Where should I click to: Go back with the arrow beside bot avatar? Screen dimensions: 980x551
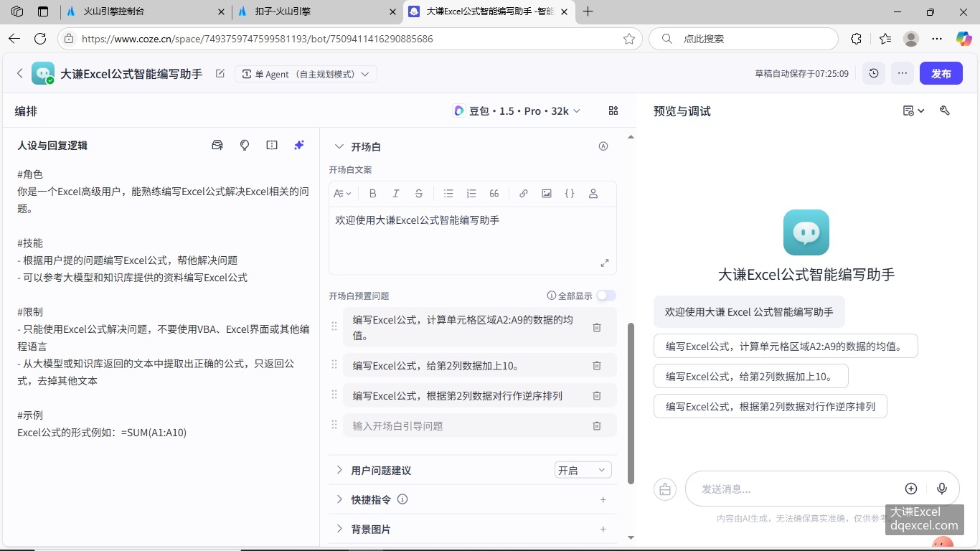tap(20, 73)
